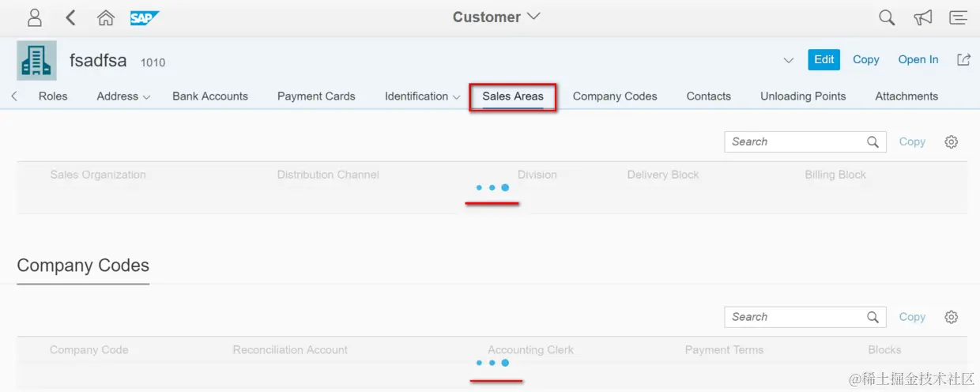Click the SAP logo
980x392 pixels.
point(145,17)
